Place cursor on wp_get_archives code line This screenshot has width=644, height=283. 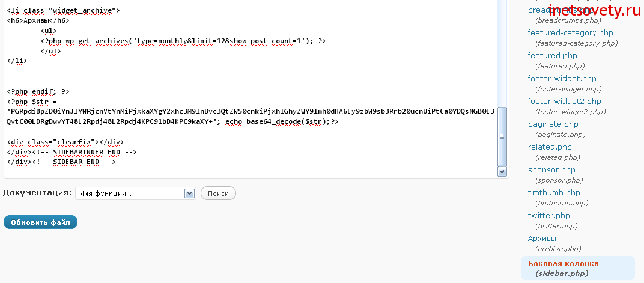[183, 41]
